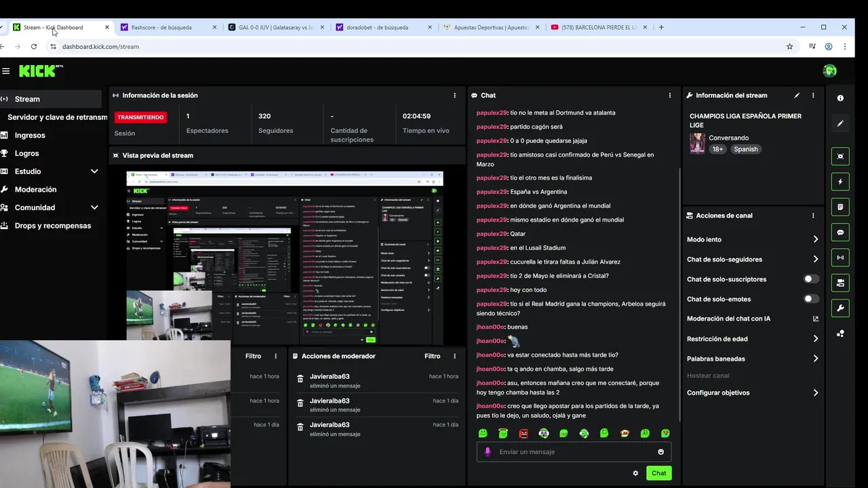This screenshot has width=868, height=488.
Task: Reload the page in the browser
Action: 34,47
